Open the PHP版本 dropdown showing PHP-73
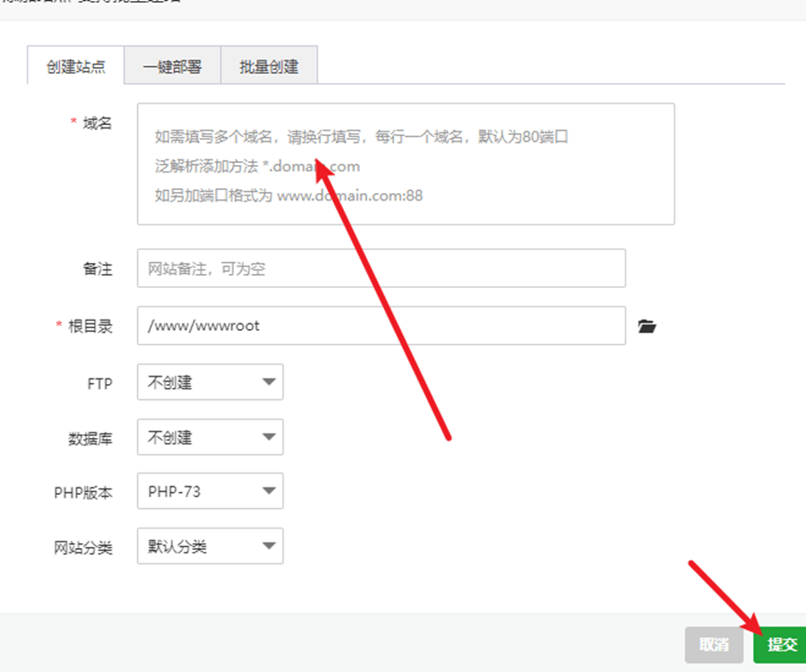This screenshot has width=806, height=672. [210, 491]
